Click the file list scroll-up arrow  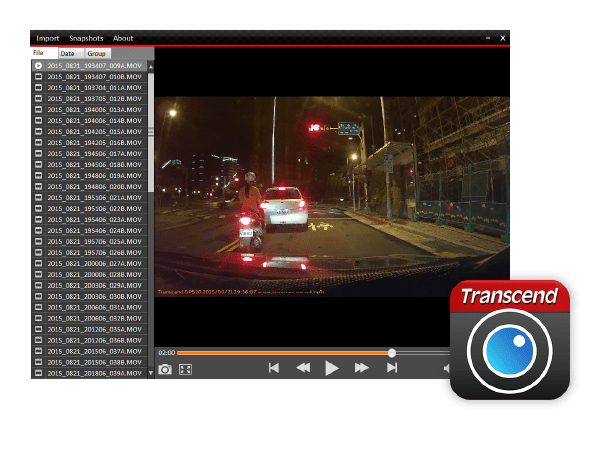151,67
